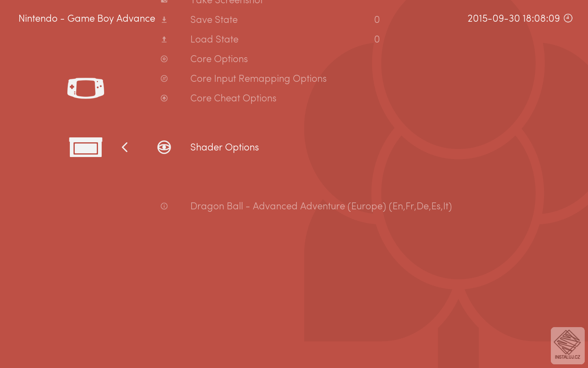Open Core Cheat Options
588x368 pixels.
click(x=233, y=98)
